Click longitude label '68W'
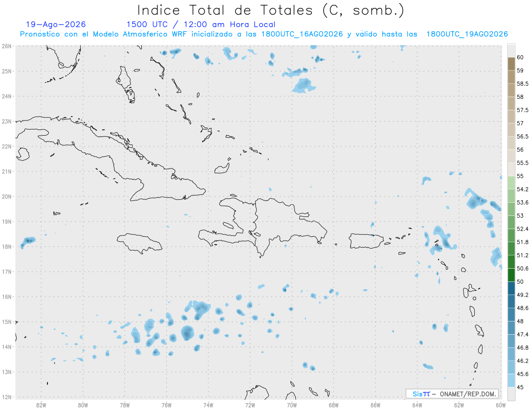 [x=334, y=404]
